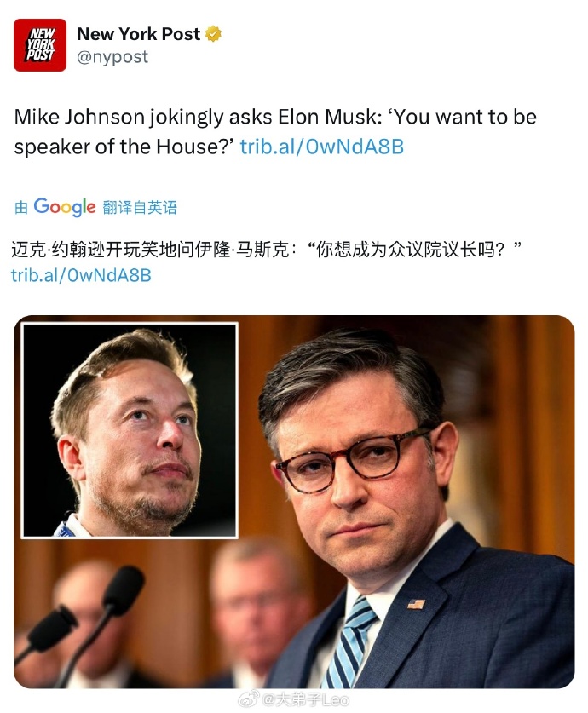588x713 pixels.
Task: Click the @大弟子Leo watermark text
Action: click(x=306, y=699)
